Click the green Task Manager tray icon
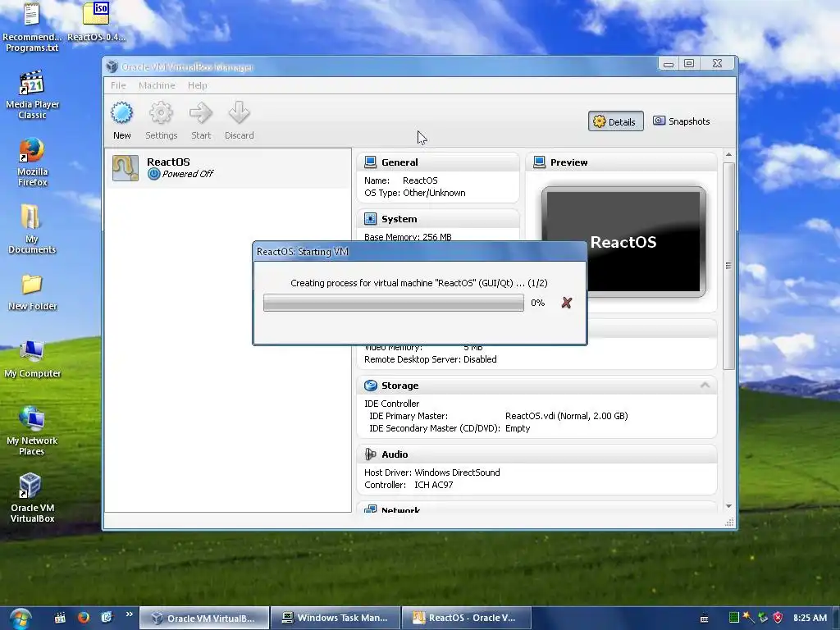The width and height of the screenshot is (840, 630). 734,618
